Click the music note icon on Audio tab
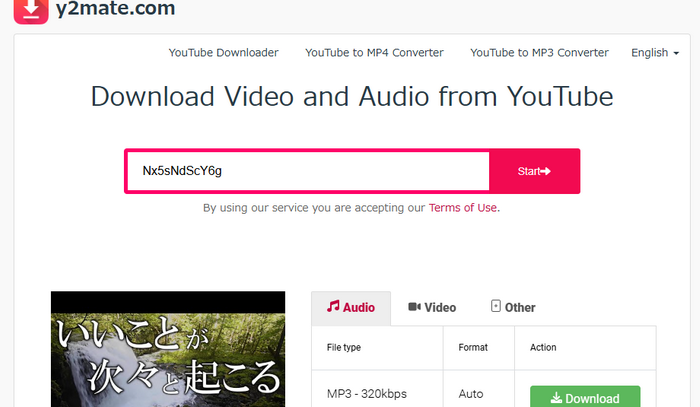 click(334, 307)
